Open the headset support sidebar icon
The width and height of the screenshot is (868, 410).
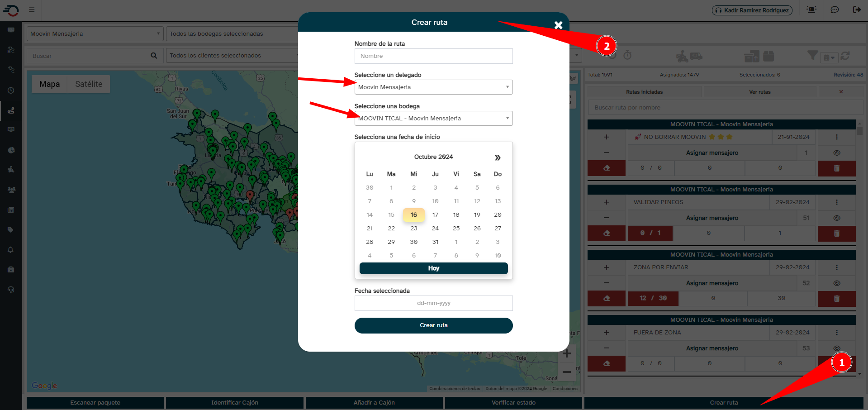point(11,290)
